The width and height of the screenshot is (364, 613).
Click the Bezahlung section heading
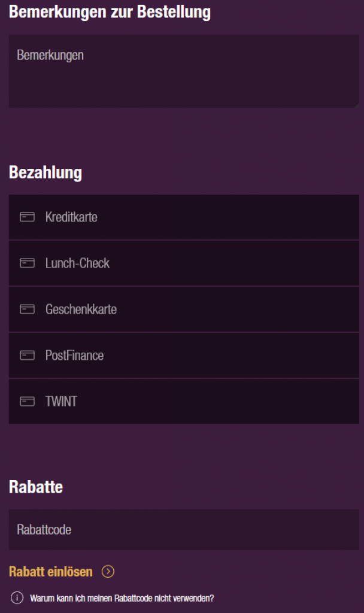(x=45, y=173)
